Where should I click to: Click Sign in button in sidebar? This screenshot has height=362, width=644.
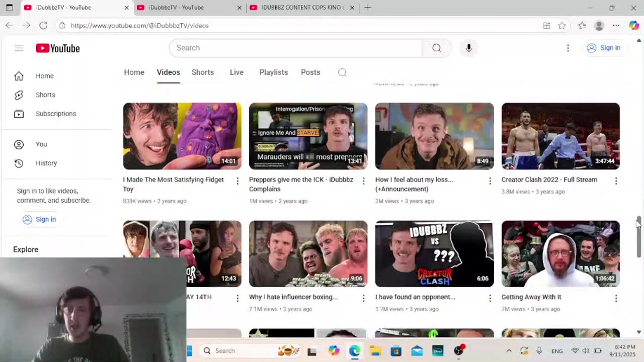[39, 219]
